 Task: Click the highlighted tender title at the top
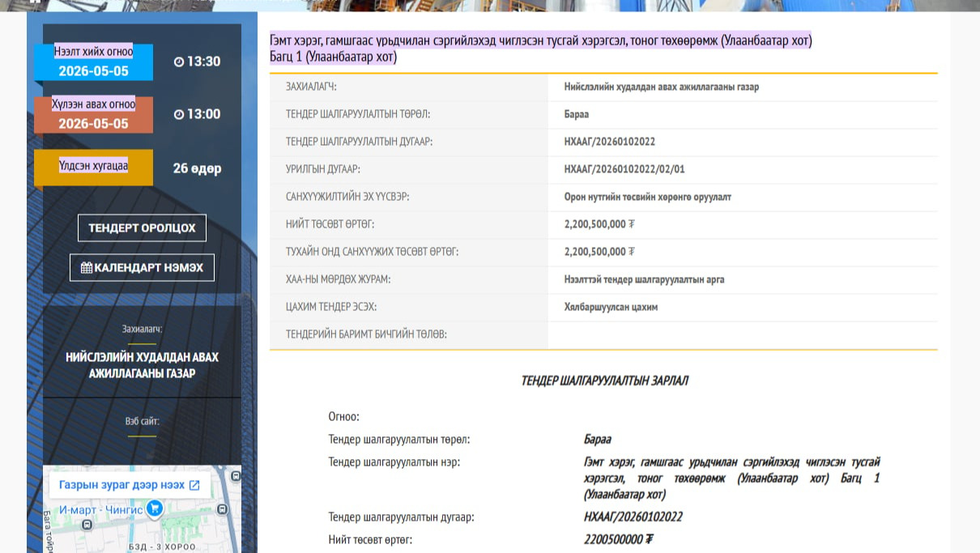(x=540, y=40)
